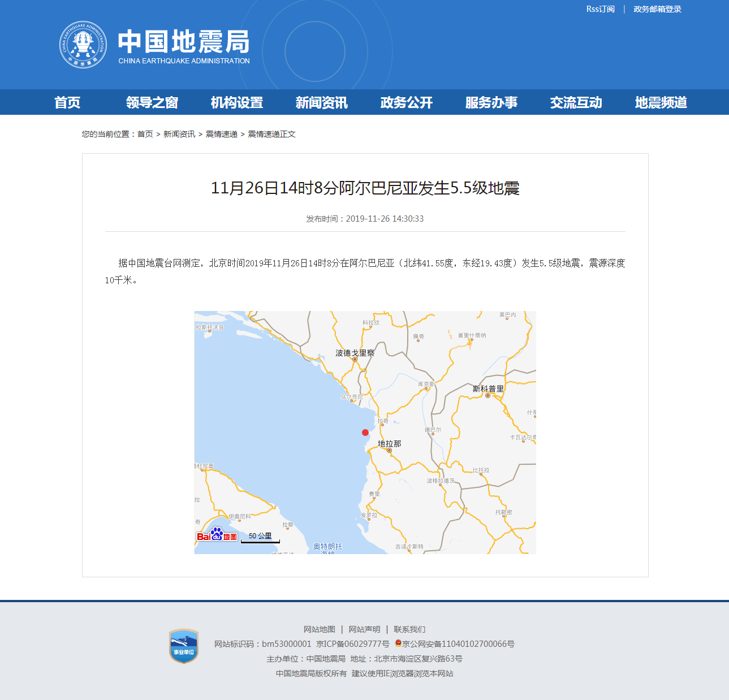
Task: Open 政务邮箱登录 at top right
Action: [x=656, y=8]
